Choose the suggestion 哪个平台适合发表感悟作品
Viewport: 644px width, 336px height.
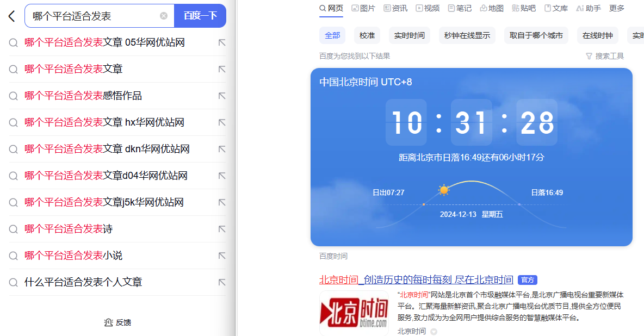pos(83,96)
